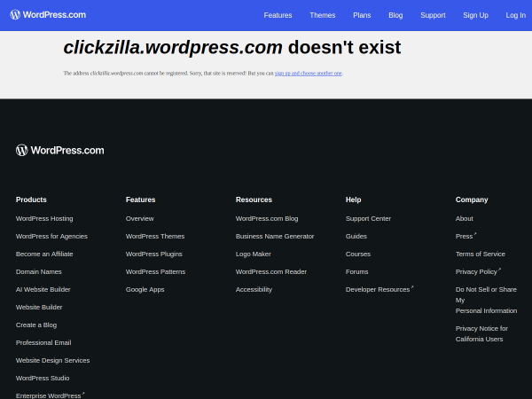Click the clickzilla.wordpress.com doesn't exist heading

tap(232, 47)
